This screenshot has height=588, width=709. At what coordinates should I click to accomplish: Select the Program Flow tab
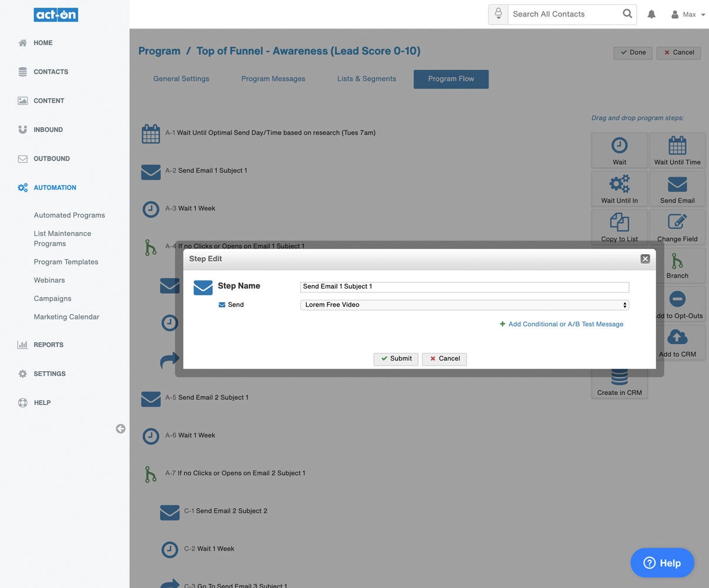[x=451, y=79]
